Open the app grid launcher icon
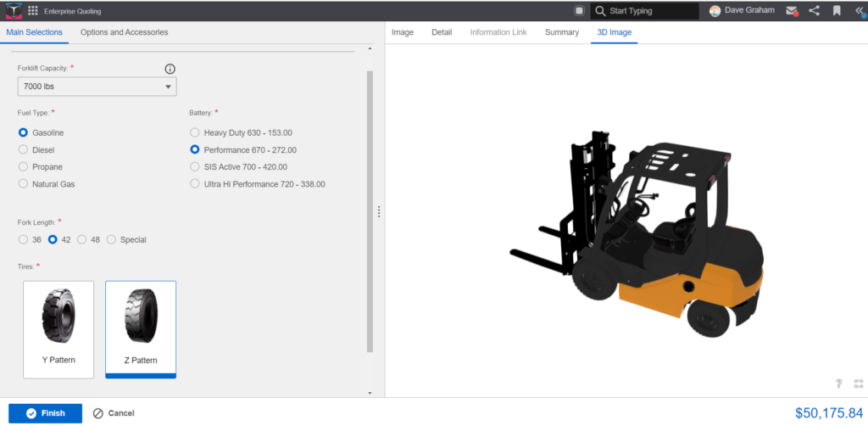The width and height of the screenshot is (868, 426). click(x=33, y=10)
